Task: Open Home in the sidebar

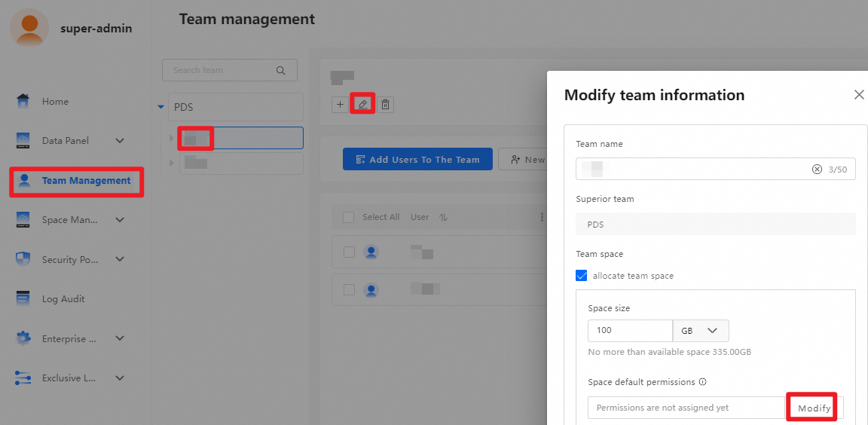Action: tap(55, 102)
